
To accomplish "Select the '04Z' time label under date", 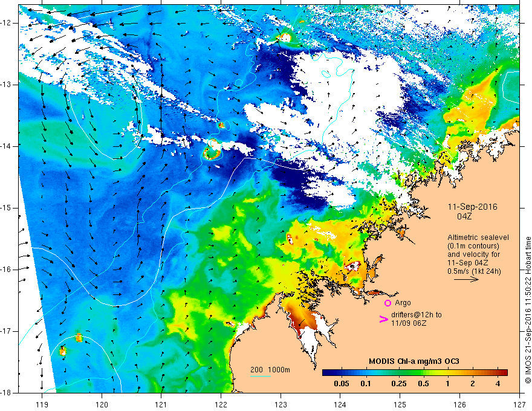I will (x=464, y=216).
